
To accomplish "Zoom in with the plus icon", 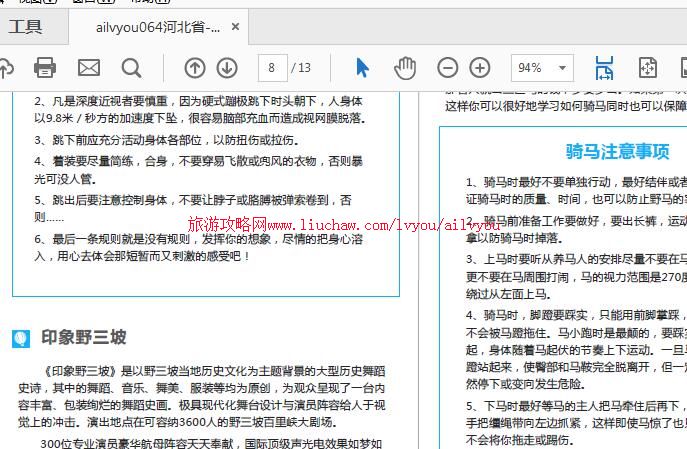I will point(480,68).
